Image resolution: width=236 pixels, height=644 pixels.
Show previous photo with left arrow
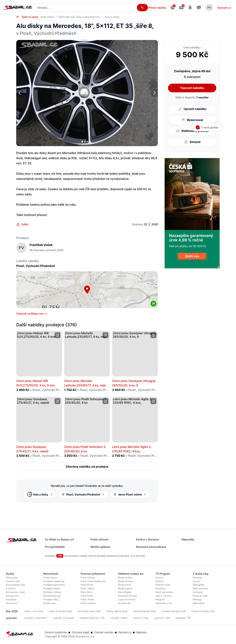point(20,93)
